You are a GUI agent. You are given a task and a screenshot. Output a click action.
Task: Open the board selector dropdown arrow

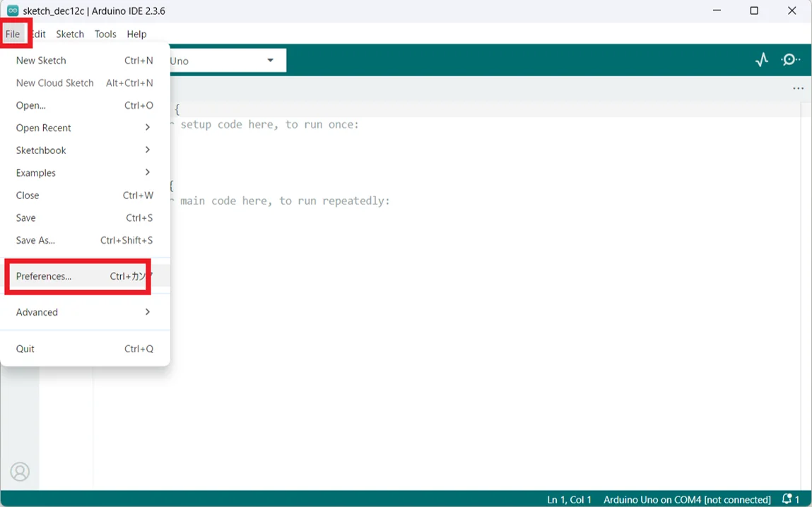[x=271, y=61]
